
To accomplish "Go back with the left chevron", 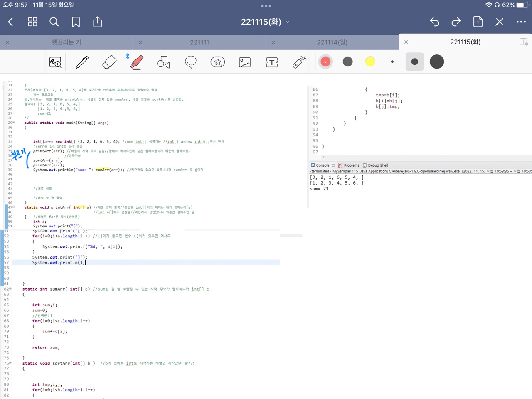I will coord(11,22).
